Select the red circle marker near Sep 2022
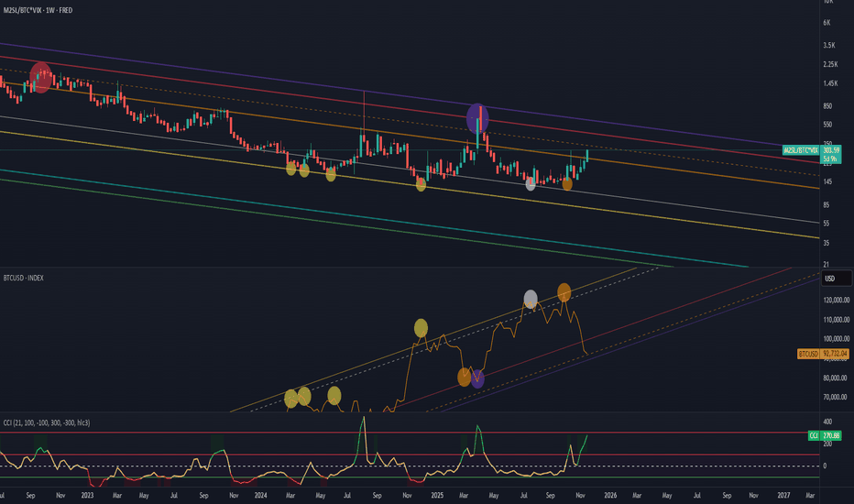The image size is (854, 504). 42,77
